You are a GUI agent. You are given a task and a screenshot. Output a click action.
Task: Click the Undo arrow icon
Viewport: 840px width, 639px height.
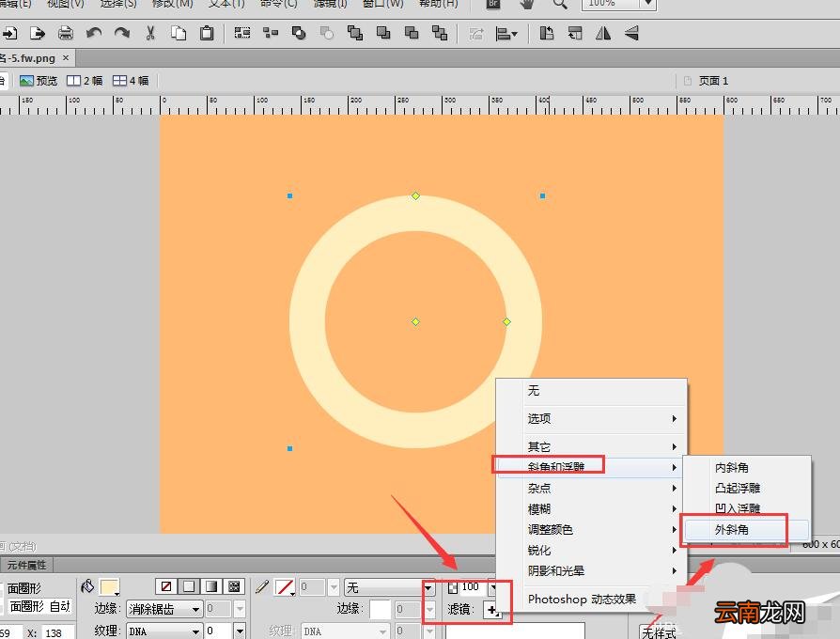click(x=94, y=33)
